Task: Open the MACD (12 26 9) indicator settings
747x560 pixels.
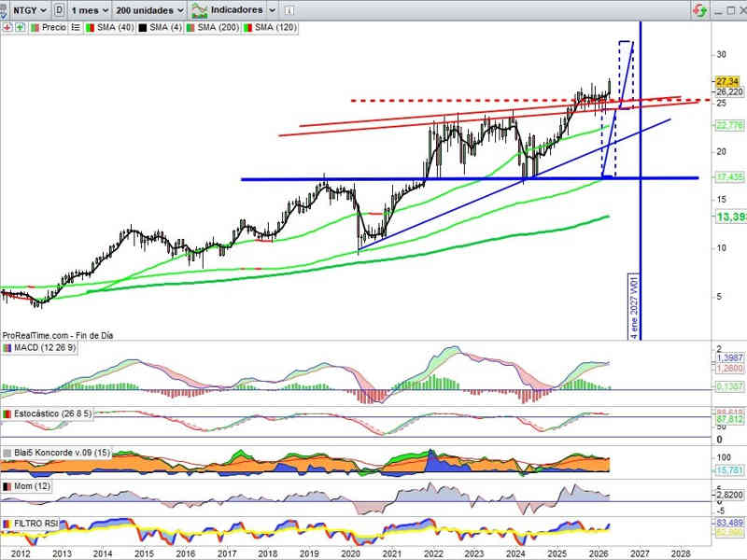Action: 45,348
